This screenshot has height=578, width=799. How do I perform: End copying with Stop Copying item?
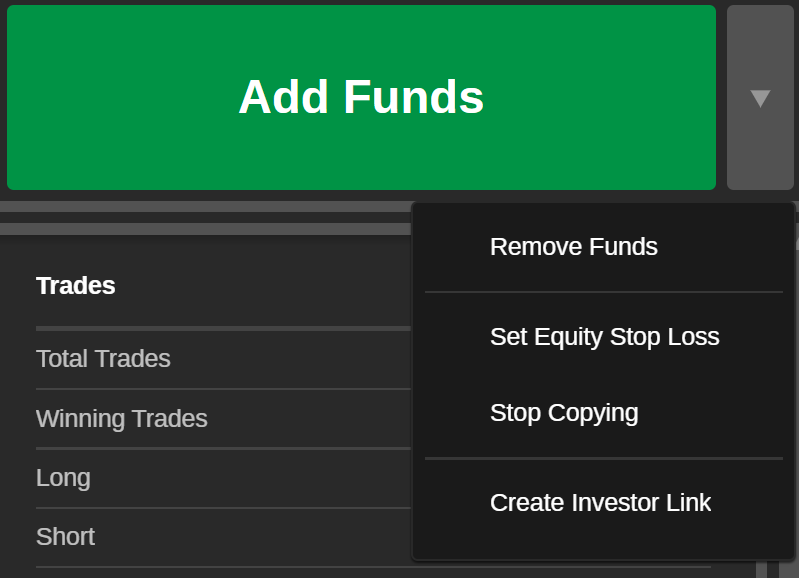(563, 413)
